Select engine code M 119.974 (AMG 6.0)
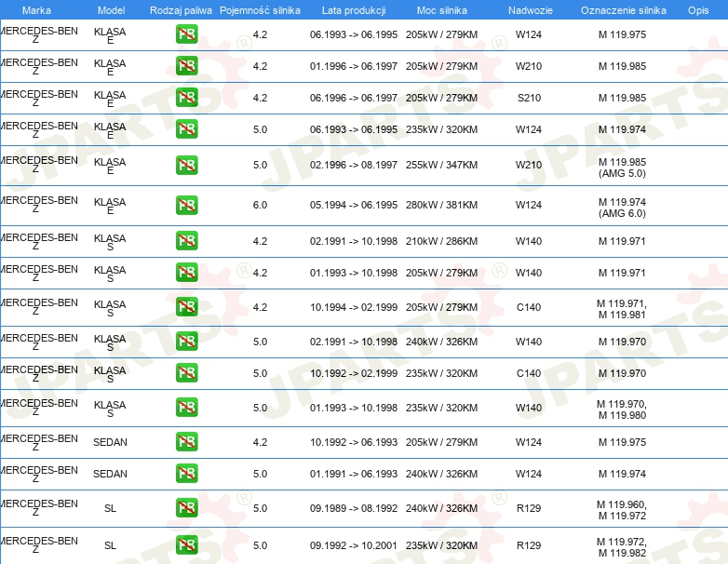Image resolution: width=728 pixels, height=564 pixels. (x=622, y=208)
